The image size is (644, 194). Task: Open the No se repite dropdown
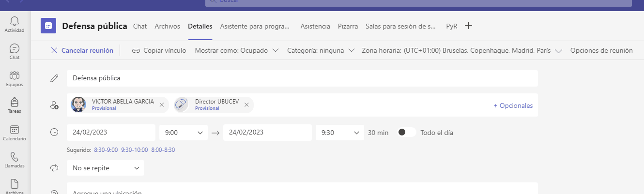click(x=106, y=168)
